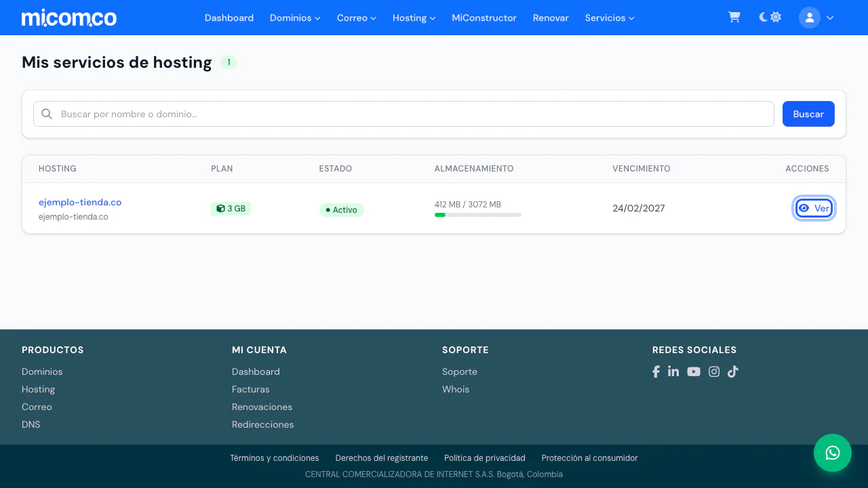Click the hosting count badge 1

coord(229,62)
